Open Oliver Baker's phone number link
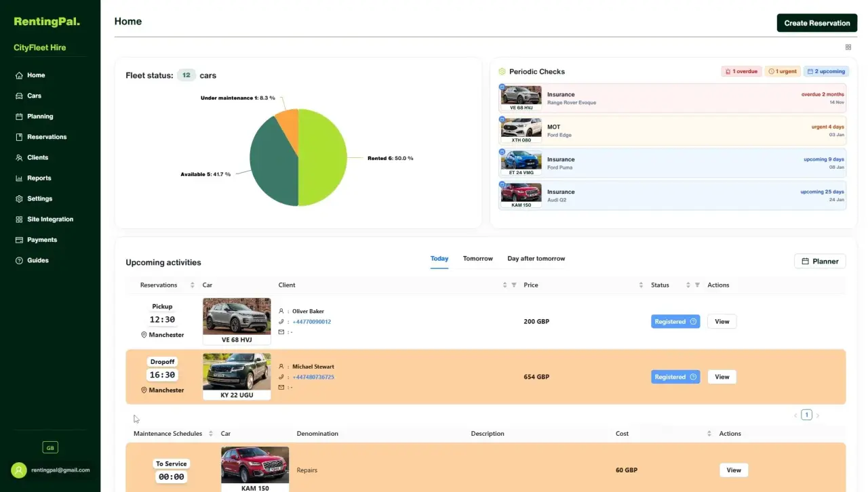 [312, 322]
